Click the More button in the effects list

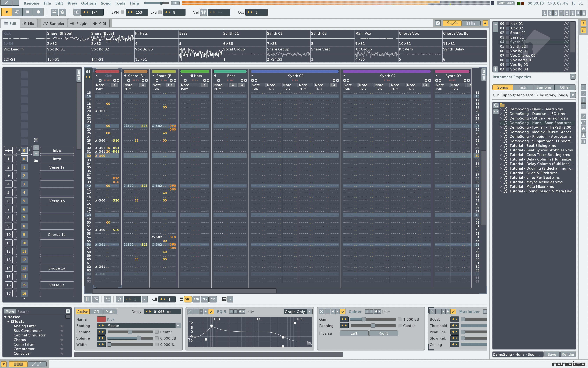point(10,311)
